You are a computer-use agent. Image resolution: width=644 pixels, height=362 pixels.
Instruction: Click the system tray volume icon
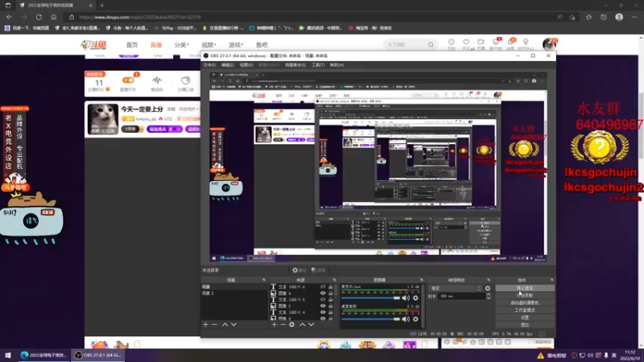590,356
